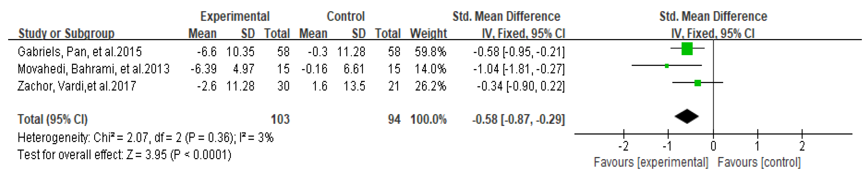
Task: Click the "Favours [control]" axis label
Action: [759, 162]
